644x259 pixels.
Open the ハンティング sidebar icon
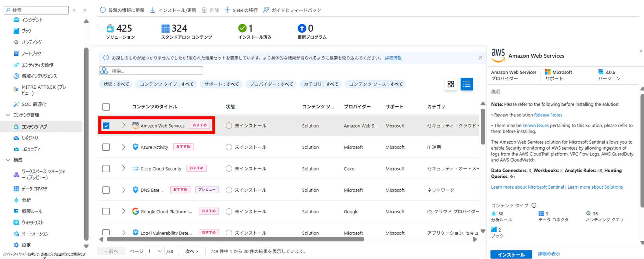click(x=16, y=42)
